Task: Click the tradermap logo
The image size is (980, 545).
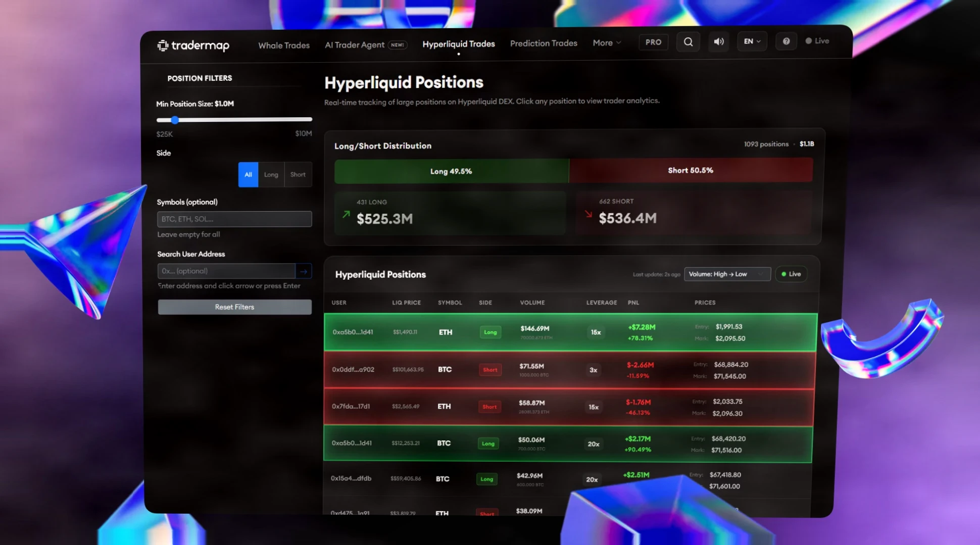Action: pyautogui.click(x=193, y=45)
